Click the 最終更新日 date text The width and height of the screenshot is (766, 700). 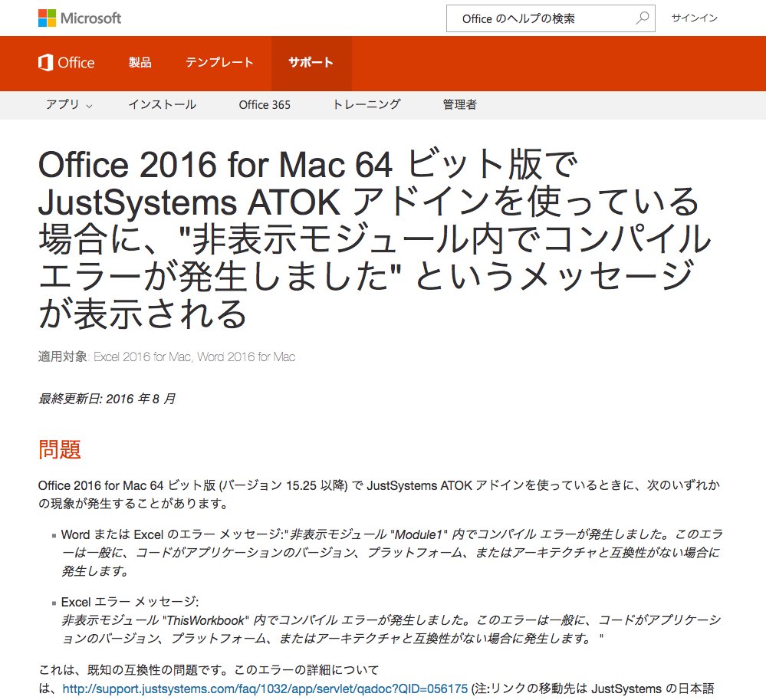107,399
